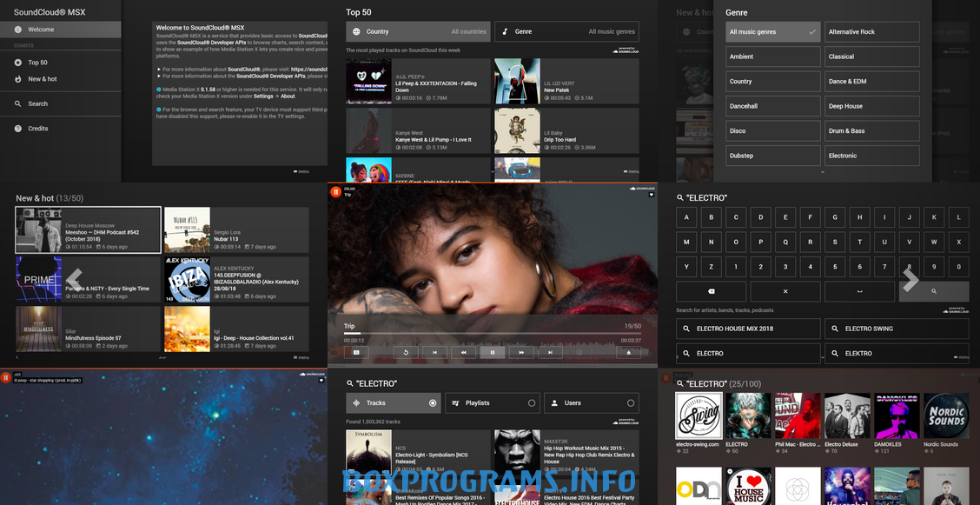This screenshot has height=505, width=980.
Task: Click the rewind button in player controls
Action: point(464,352)
